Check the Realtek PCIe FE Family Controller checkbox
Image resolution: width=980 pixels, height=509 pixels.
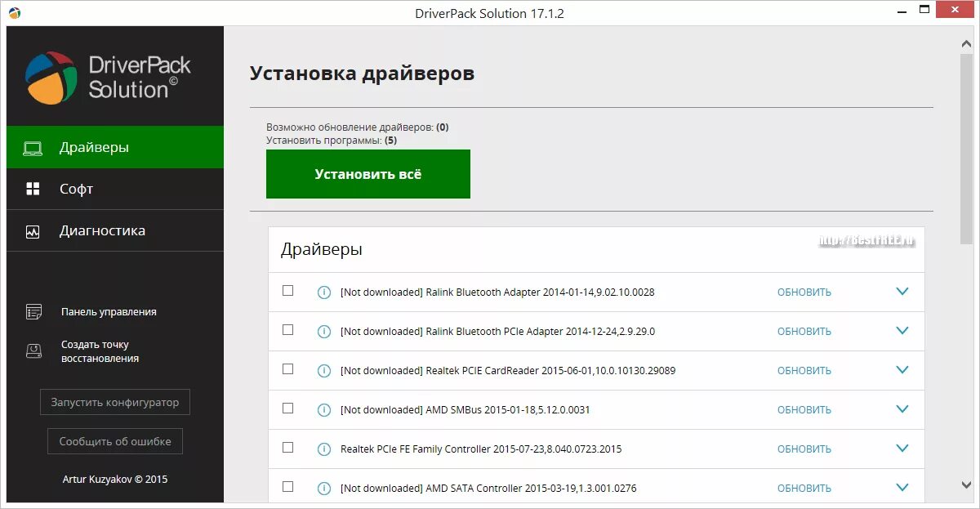[287, 447]
